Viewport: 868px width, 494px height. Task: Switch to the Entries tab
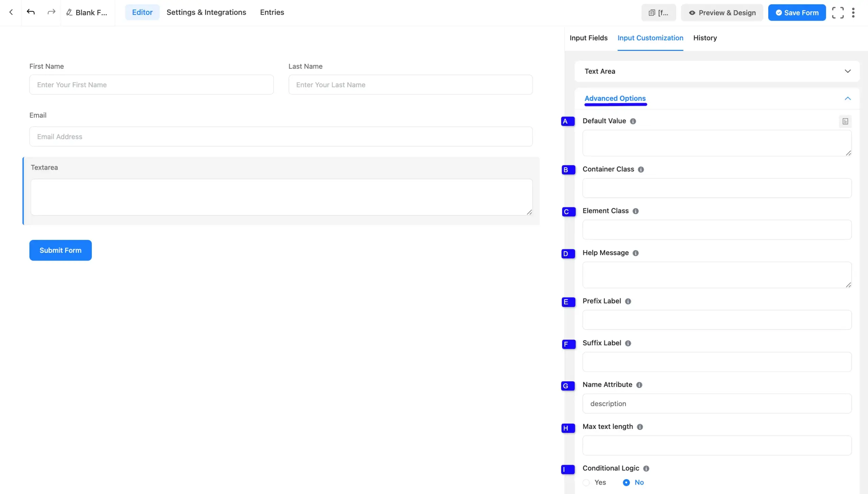pyautogui.click(x=272, y=12)
